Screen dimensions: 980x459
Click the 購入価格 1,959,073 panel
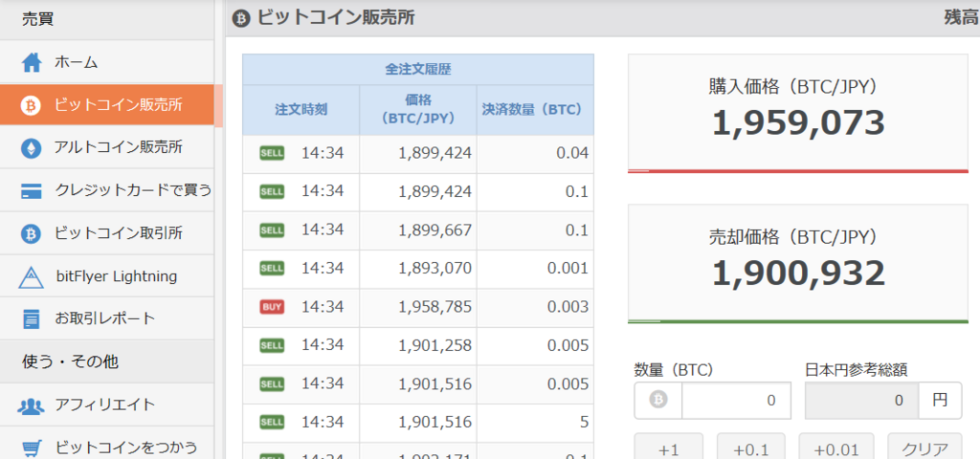[797, 113]
